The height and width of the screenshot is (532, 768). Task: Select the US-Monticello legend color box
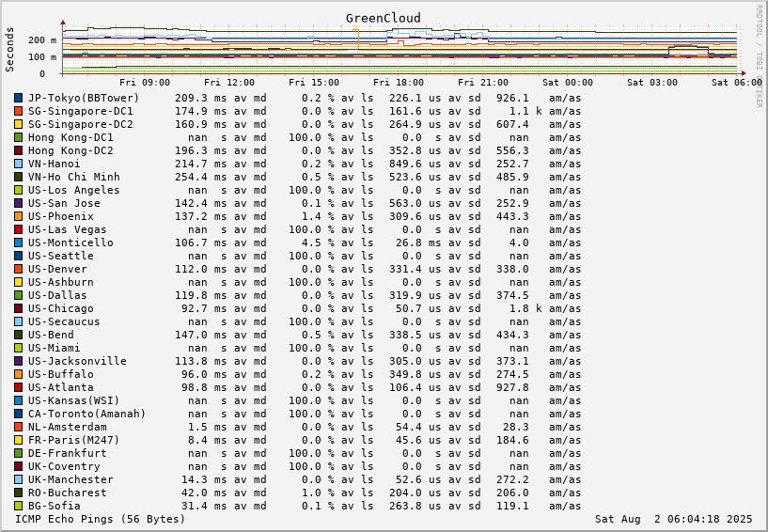pos(19,243)
